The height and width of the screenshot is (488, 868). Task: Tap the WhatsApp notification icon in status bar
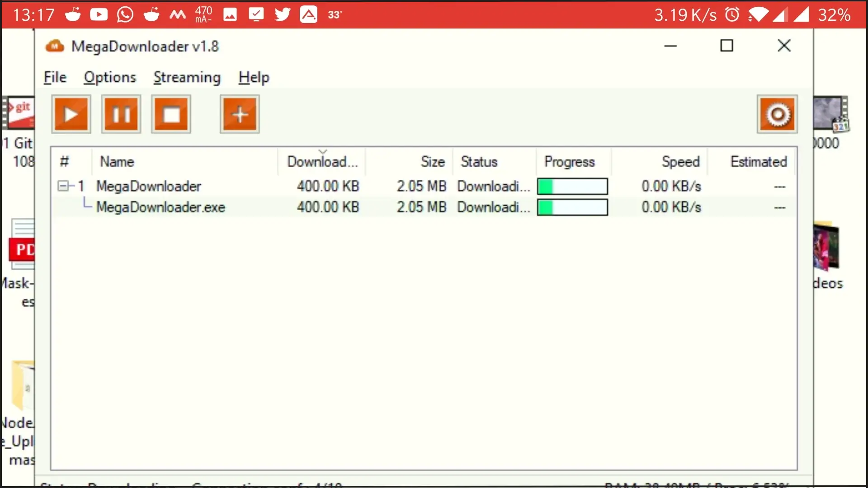tap(125, 14)
